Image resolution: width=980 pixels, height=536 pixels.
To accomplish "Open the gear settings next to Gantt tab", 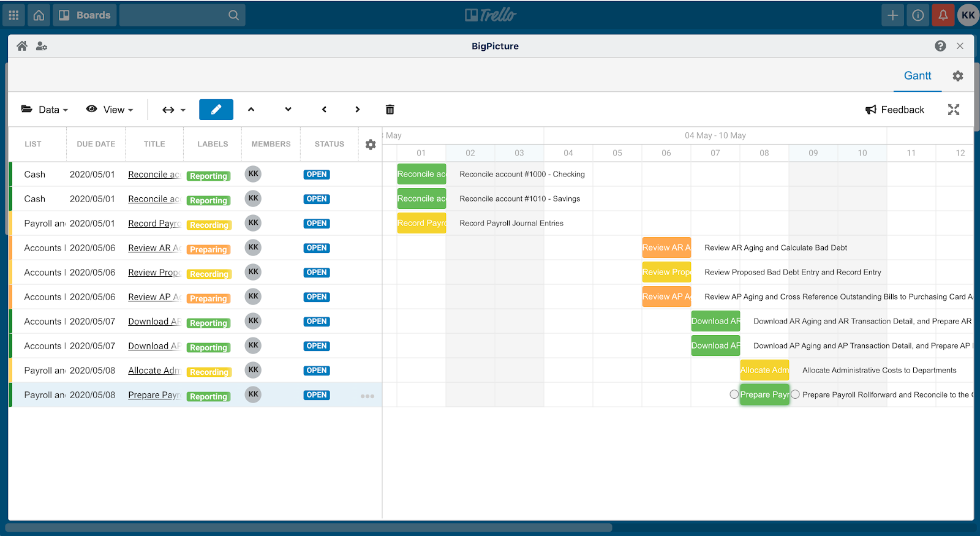I will coord(958,76).
